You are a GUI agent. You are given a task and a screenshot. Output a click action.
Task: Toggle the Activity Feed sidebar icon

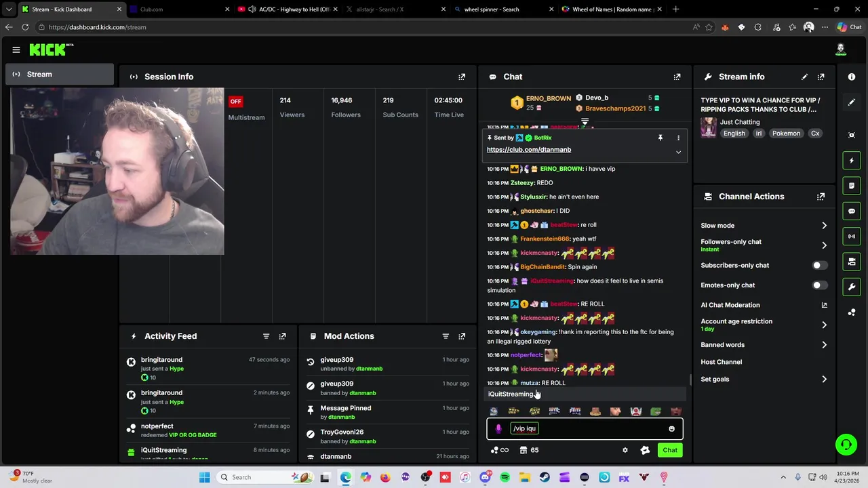coord(852,161)
